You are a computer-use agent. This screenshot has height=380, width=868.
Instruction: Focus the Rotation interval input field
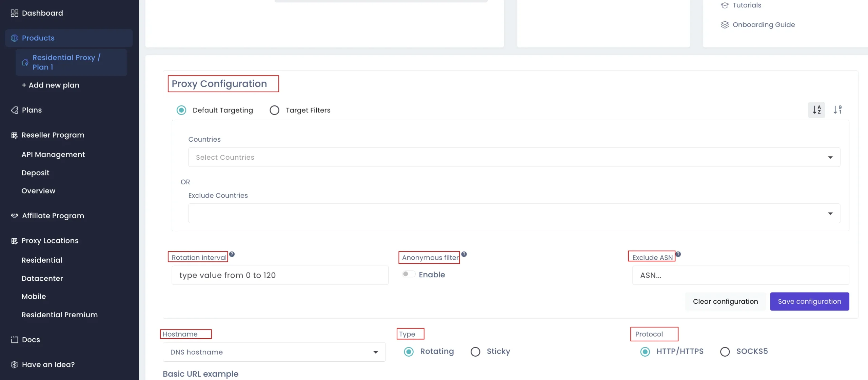coord(280,275)
